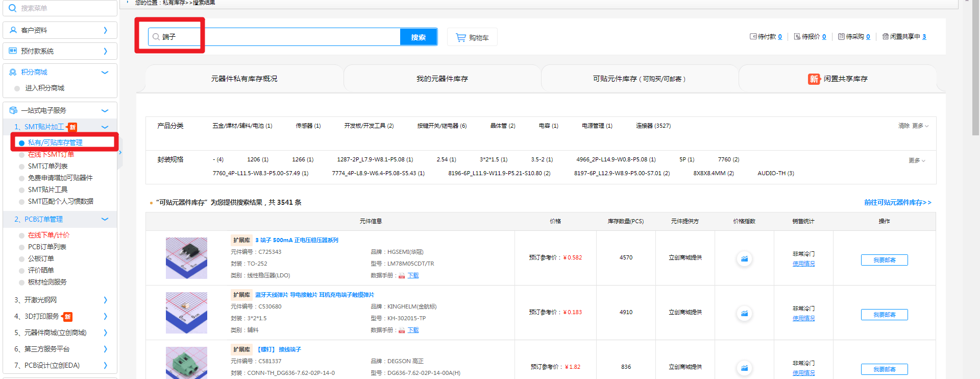Open 前往可贴元器件库存 link
Image resolution: width=980 pixels, height=379 pixels.
tap(897, 203)
